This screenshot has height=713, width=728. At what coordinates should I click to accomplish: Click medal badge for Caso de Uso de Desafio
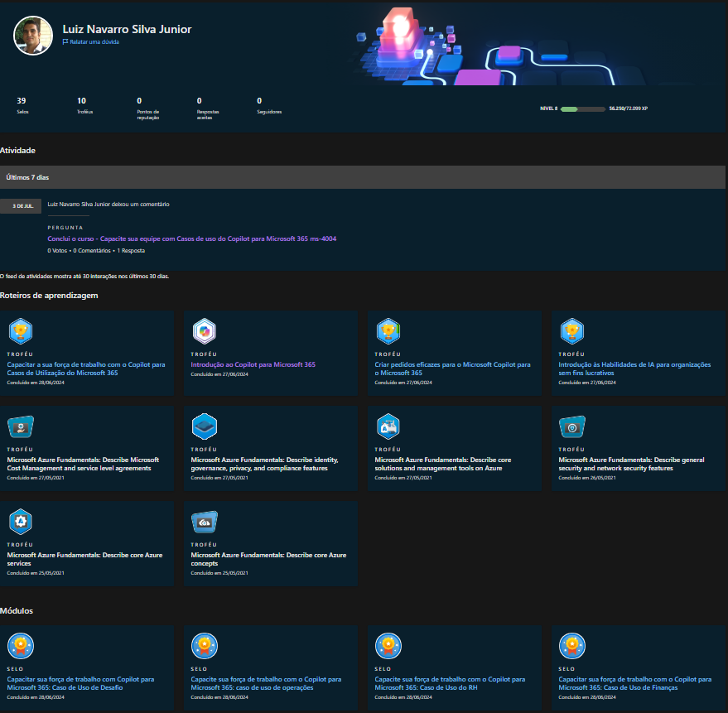pyautogui.click(x=21, y=646)
